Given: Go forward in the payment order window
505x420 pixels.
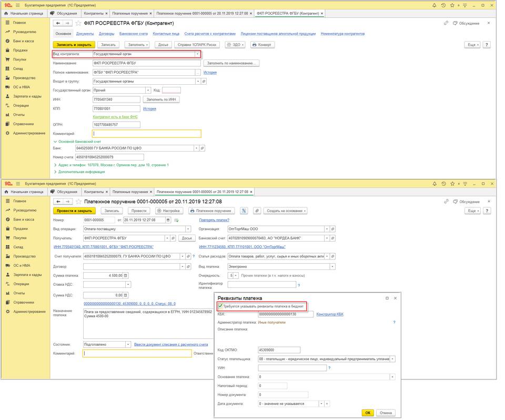Looking at the screenshot, I should (68, 202).
